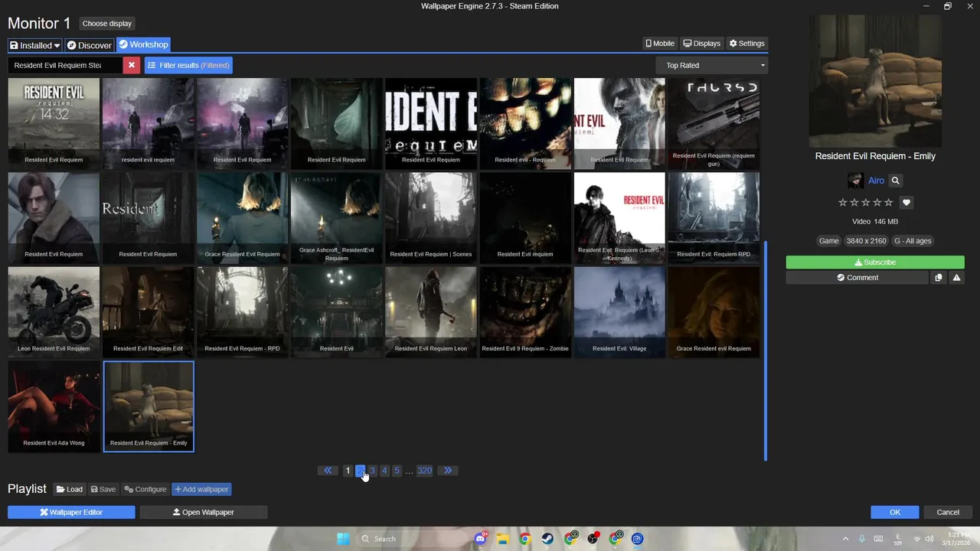Click the Open Wallpaper button

204,512
